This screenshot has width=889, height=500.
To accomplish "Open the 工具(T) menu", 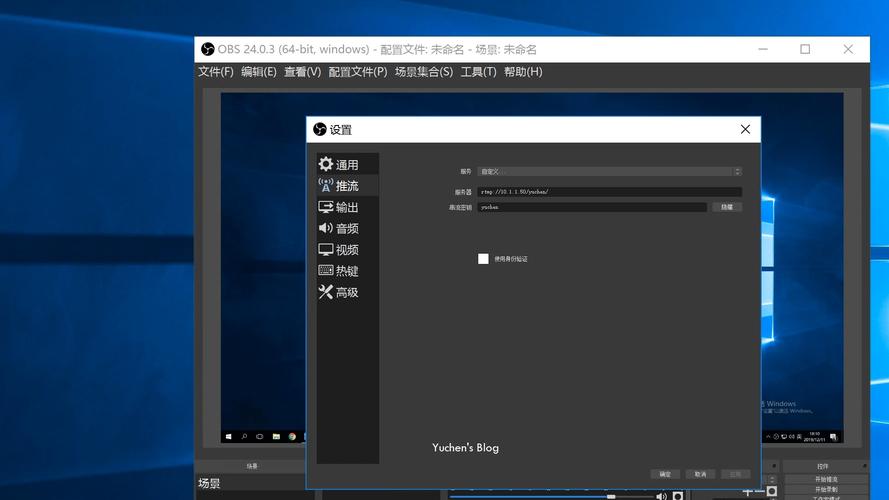I will click(x=478, y=72).
